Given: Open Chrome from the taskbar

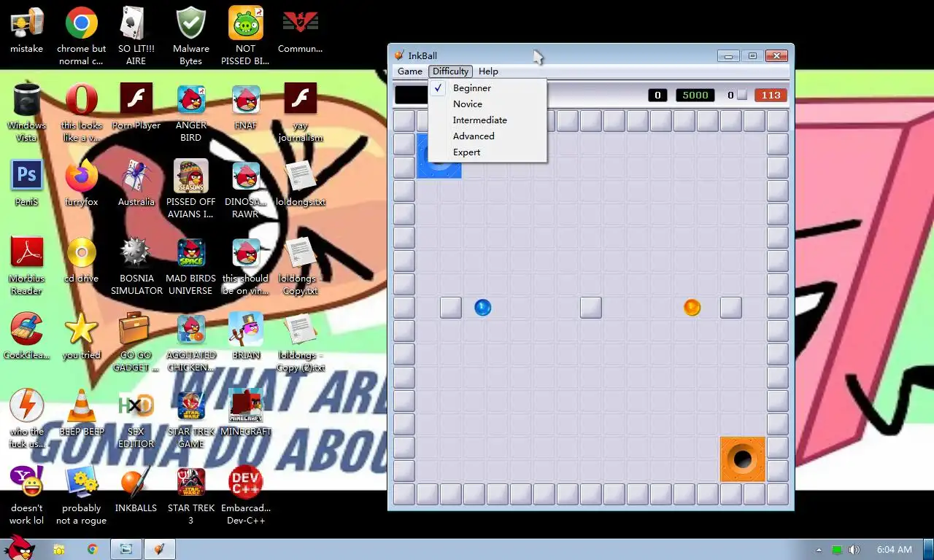Looking at the screenshot, I should (92, 549).
